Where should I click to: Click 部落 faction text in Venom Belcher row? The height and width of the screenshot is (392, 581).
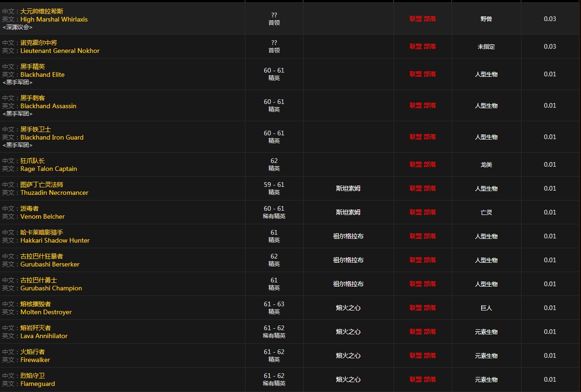click(x=430, y=212)
